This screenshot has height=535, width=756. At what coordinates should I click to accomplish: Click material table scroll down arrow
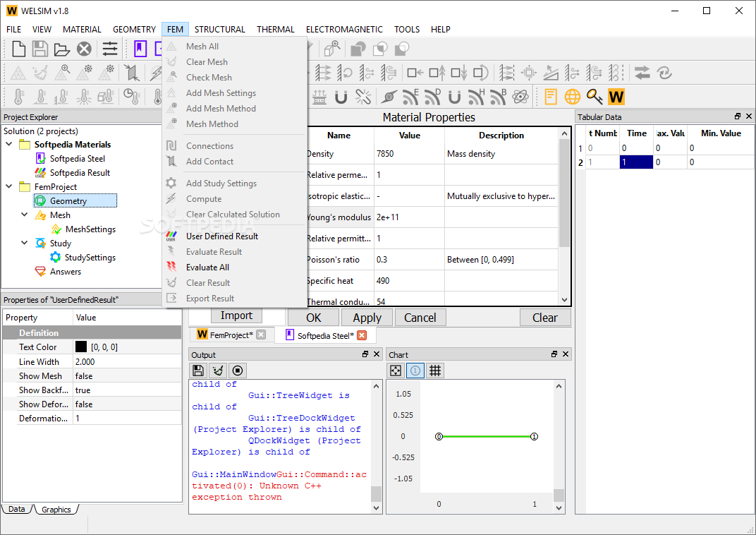pos(564,299)
